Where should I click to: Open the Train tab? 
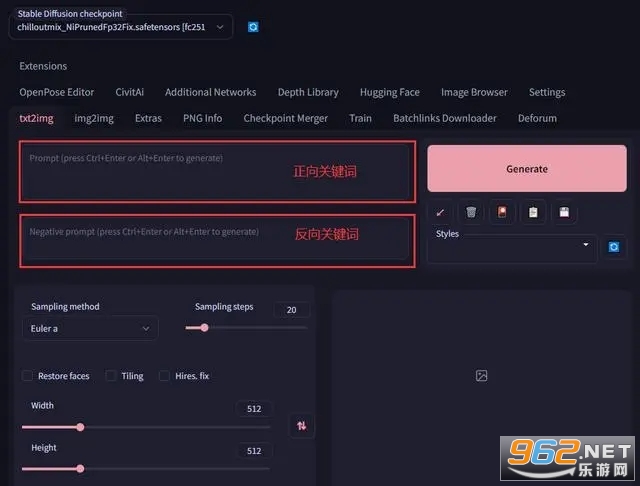click(360, 118)
